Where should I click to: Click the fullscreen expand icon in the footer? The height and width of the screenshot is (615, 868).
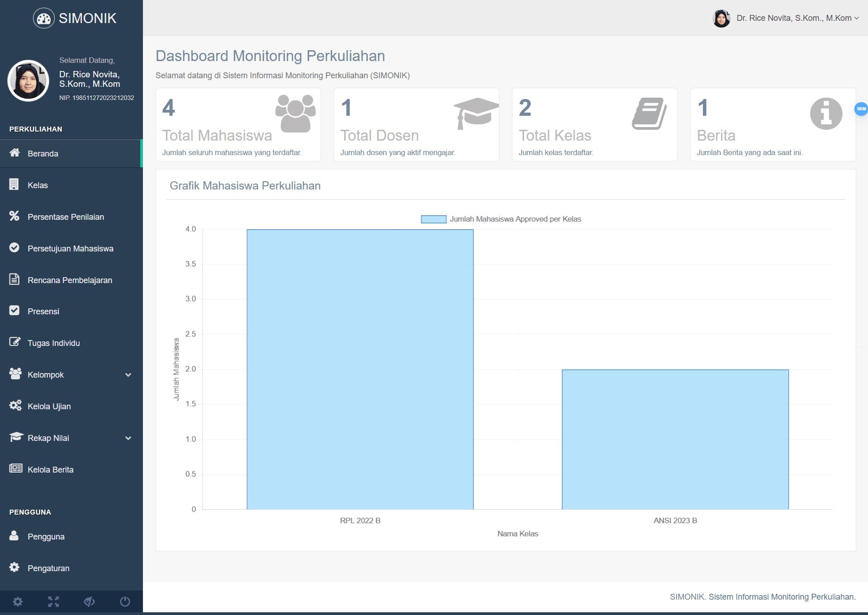(x=53, y=601)
